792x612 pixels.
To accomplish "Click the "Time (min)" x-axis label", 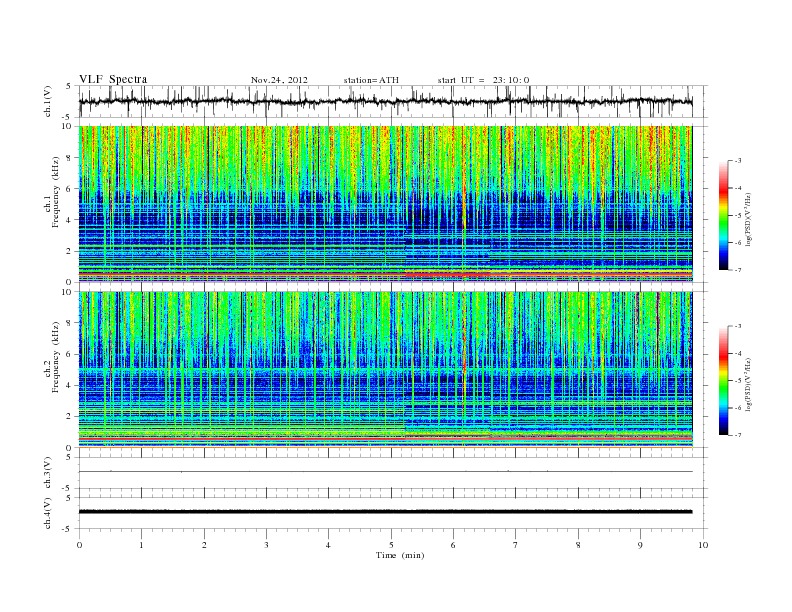I will click(400, 555).
